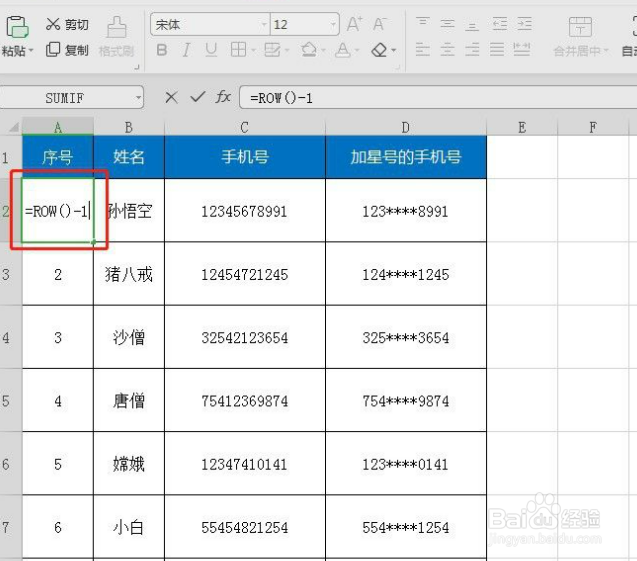Click the draw border style icon
This screenshot has height=561, width=637.
[272, 50]
